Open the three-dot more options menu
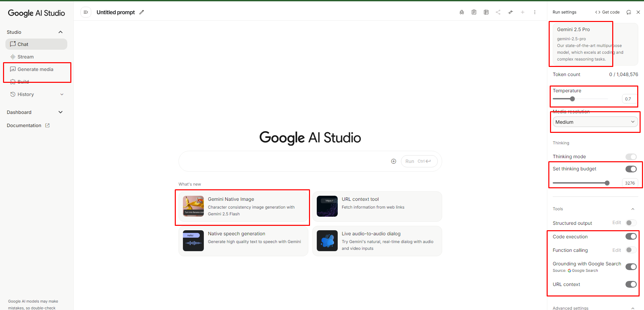Image resolution: width=644 pixels, height=310 pixels. click(x=535, y=12)
